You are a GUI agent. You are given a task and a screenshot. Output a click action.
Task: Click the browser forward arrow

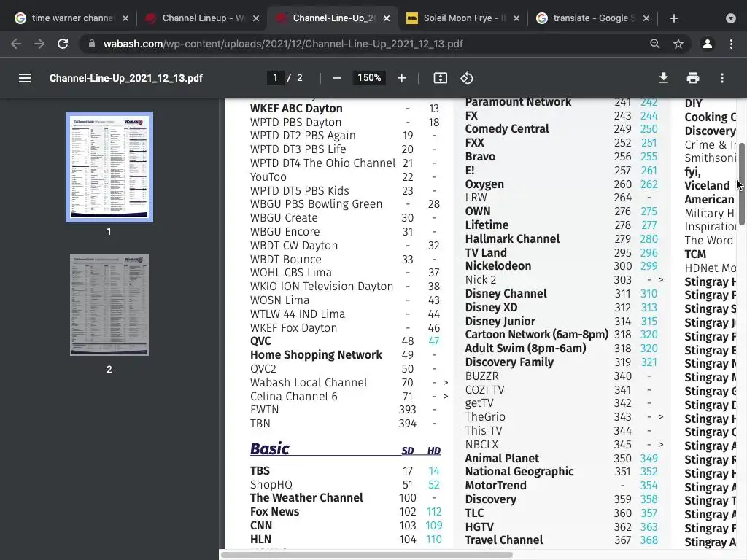pyautogui.click(x=39, y=44)
